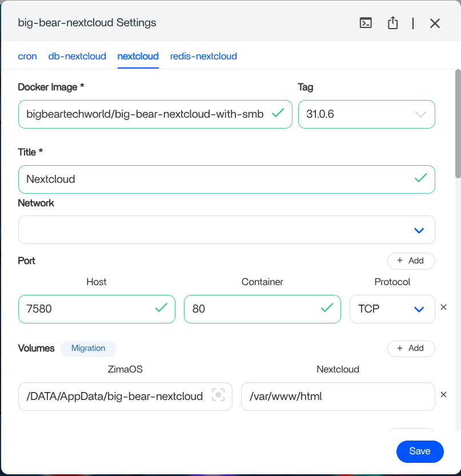Save the nextcloud settings

point(420,451)
